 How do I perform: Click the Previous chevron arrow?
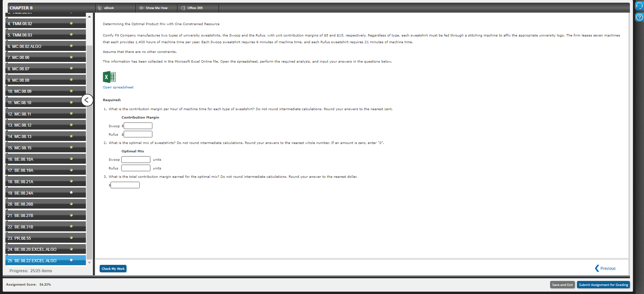[x=597, y=268]
